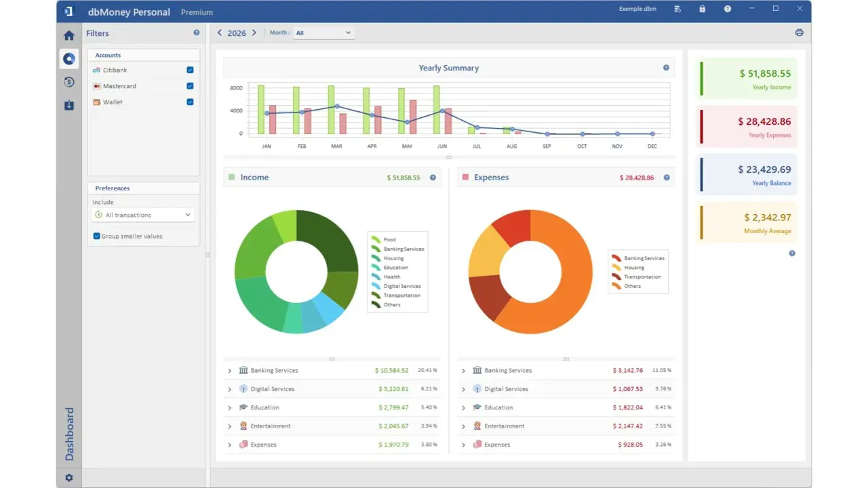Open the budget dollar sidebar icon
Viewport: 868px width, 488px height.
(68, 82)
